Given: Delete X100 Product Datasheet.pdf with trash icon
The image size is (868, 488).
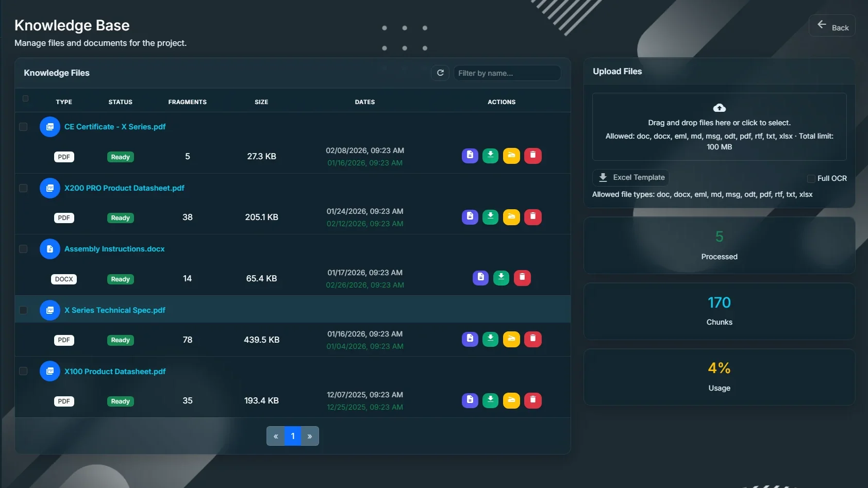Looking at the screenshot, I should coord(533,400).
